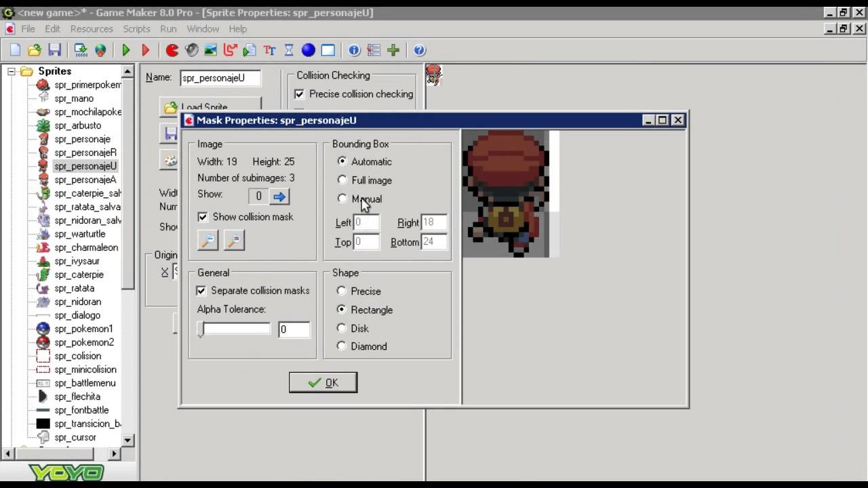The height and width of the screenshot is (488, 868).
Task: Collapse the Sprites folder tree
Action: pyautogui.click(x=11, y=71)
